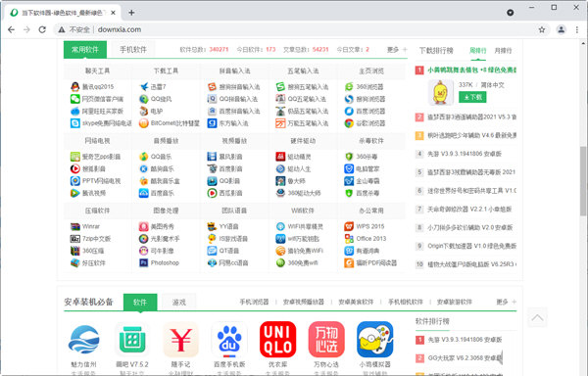Open the 酷狗音乐 icon
The image size is (588, 376).
click(x=144, y=168)
